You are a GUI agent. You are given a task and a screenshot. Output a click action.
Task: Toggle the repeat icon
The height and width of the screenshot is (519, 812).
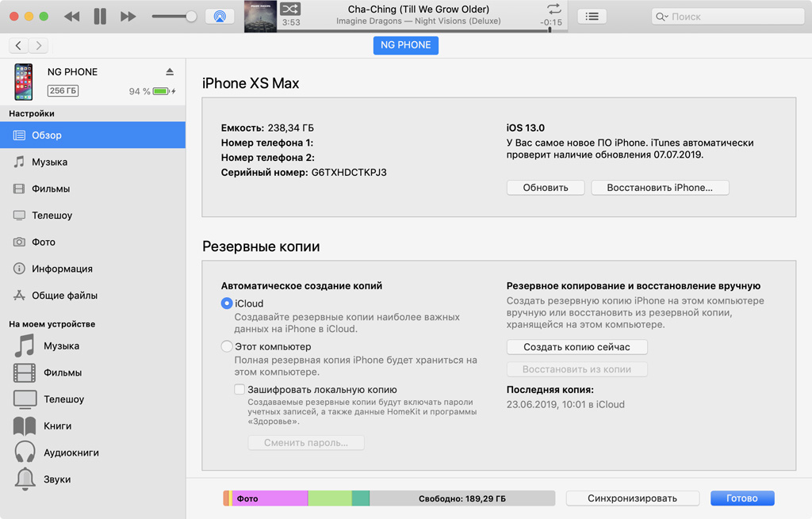[x=553, y=8]
